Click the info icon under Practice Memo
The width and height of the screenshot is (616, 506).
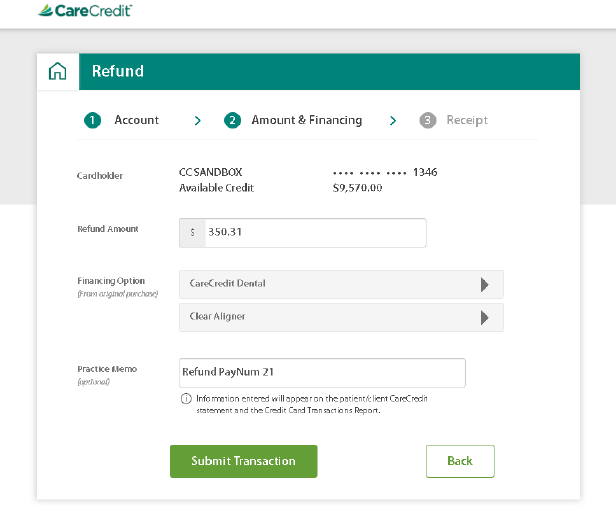click(186, 399)
